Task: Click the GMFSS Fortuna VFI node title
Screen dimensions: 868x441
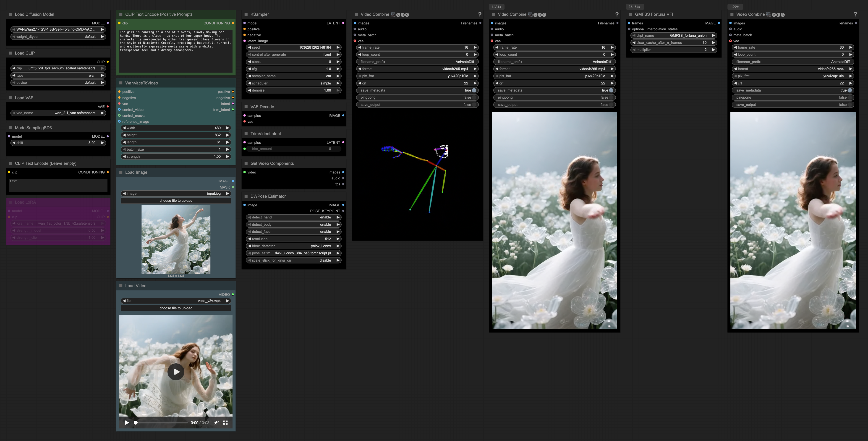Action: click(654, 15)
